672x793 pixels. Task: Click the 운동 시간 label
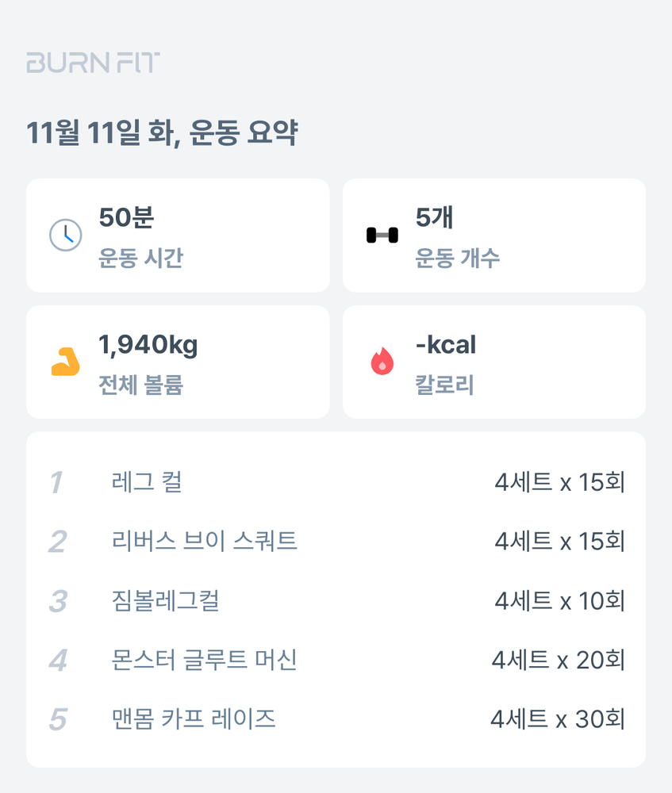point(140,259)
